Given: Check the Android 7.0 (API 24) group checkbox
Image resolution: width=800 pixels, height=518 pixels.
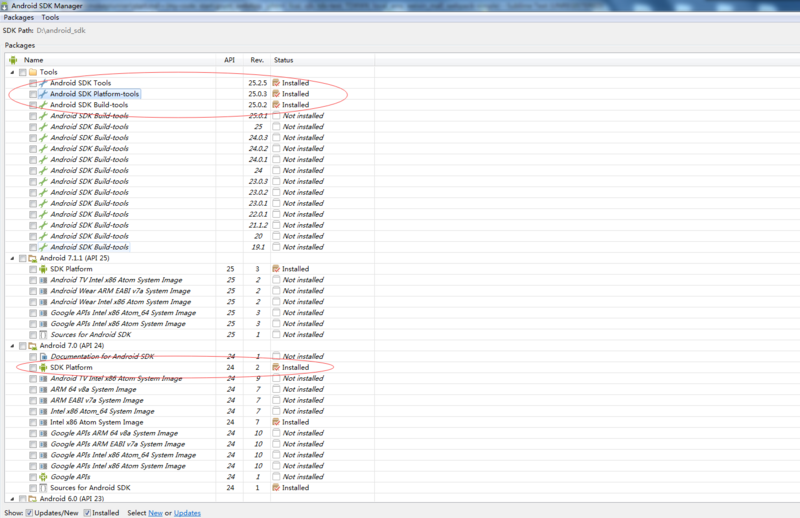Looking at the screenshot, I should click(22, 346).
